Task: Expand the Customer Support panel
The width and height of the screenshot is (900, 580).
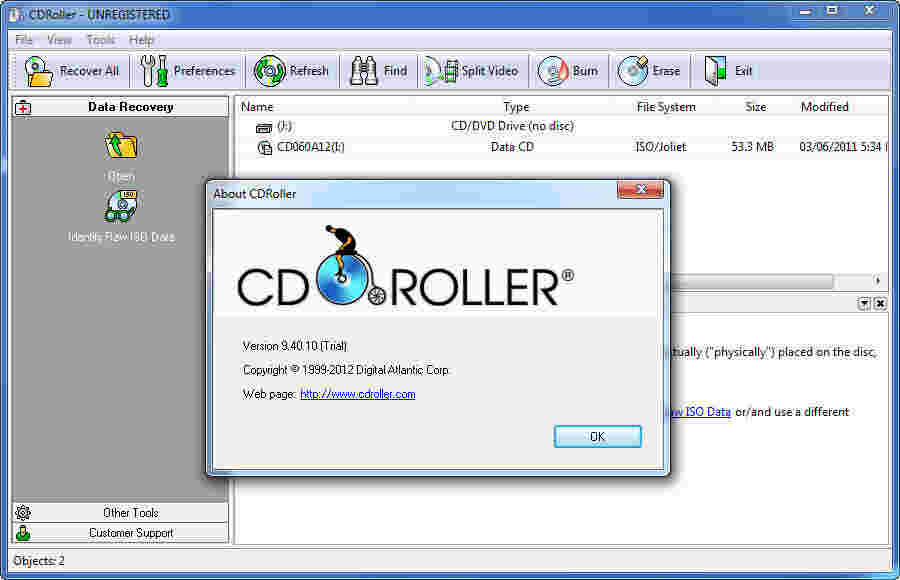Action: [120, 533]
